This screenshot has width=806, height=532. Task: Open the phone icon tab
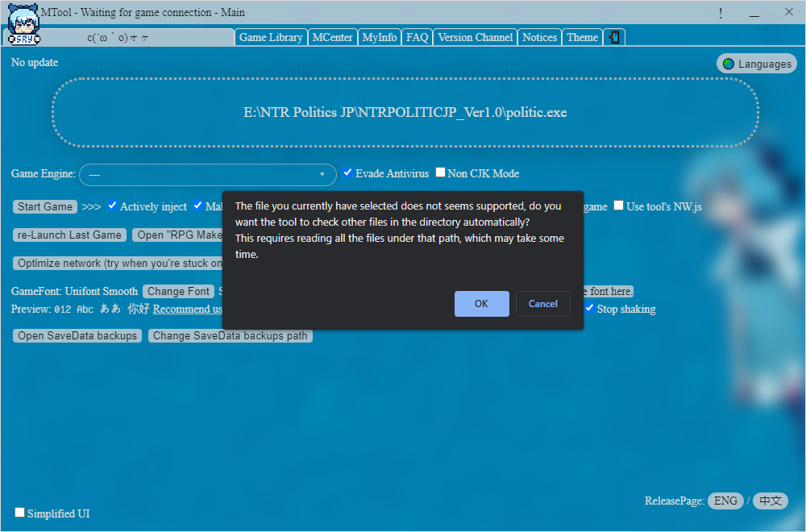613,37
